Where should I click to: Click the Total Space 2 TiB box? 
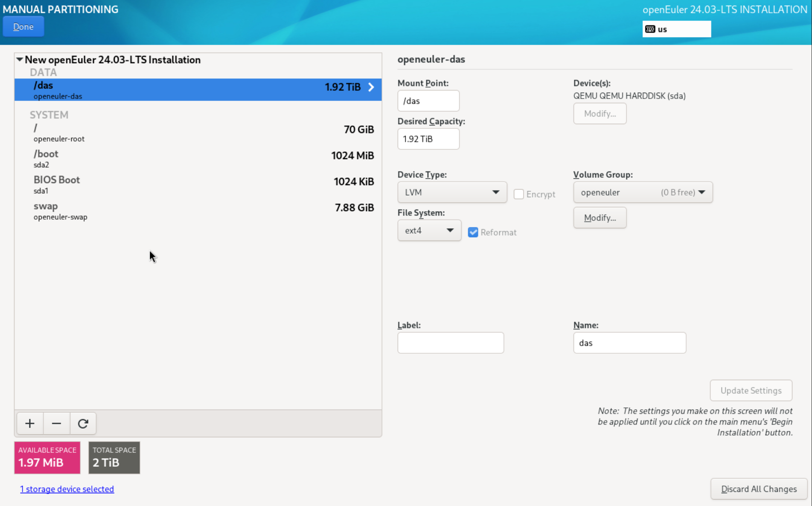pyautogui.click(x=114, y=457)
